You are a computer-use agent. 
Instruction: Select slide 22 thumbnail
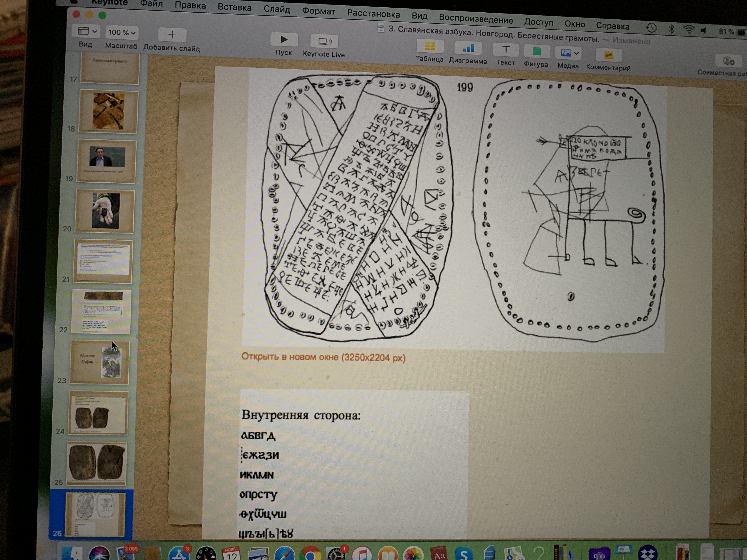pyautogui.click(x=101, y=311)
